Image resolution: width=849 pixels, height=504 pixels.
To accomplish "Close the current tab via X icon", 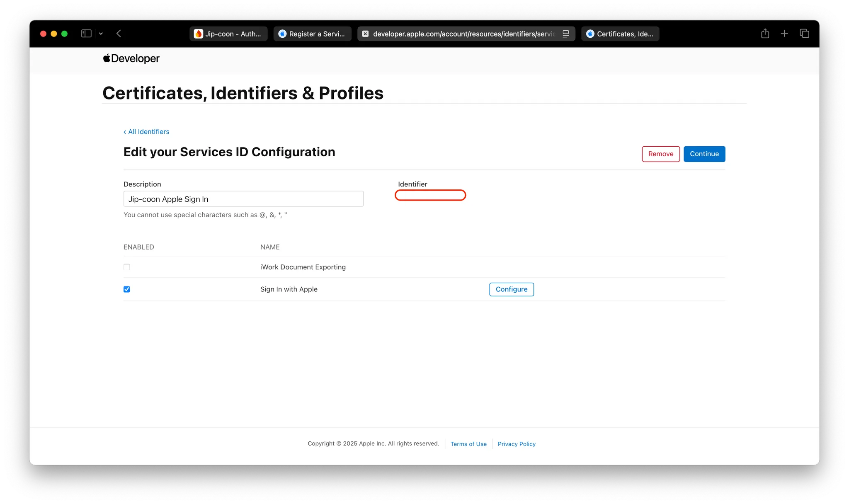I will [365, 34].
